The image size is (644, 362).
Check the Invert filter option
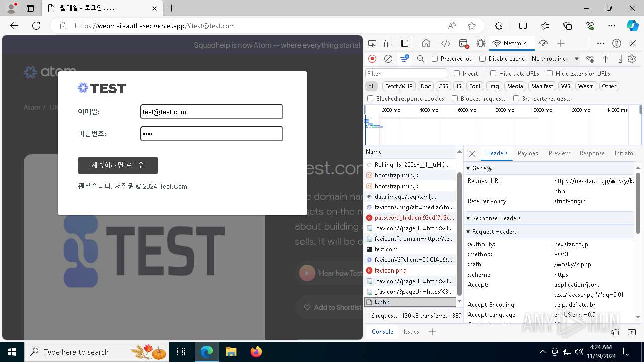(x=457, y=73)
